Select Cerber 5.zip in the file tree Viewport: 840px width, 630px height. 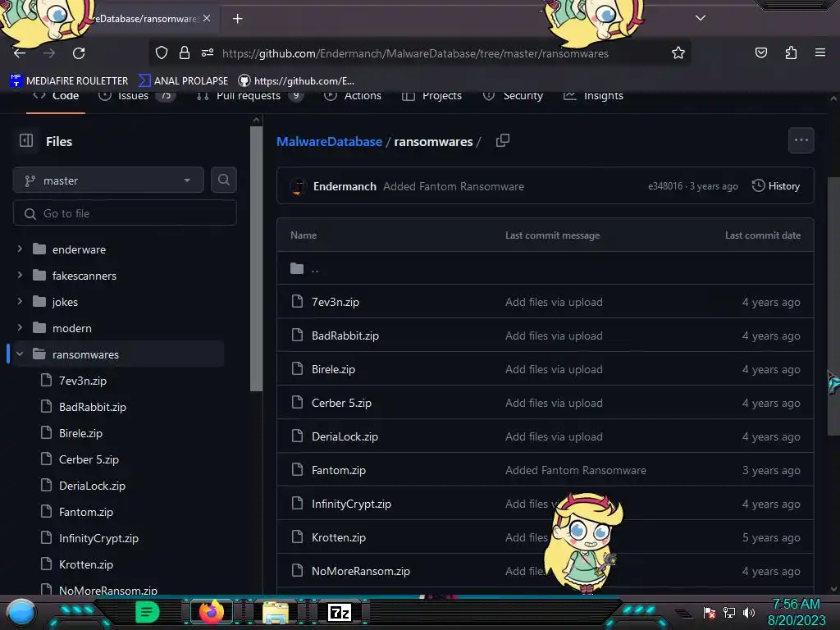[x=89, y=459]
